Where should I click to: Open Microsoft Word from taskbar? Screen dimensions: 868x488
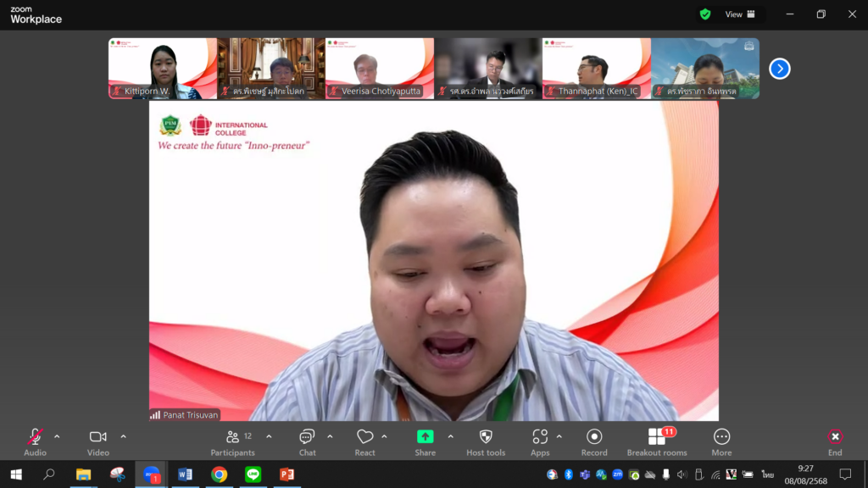click(185, 474)
